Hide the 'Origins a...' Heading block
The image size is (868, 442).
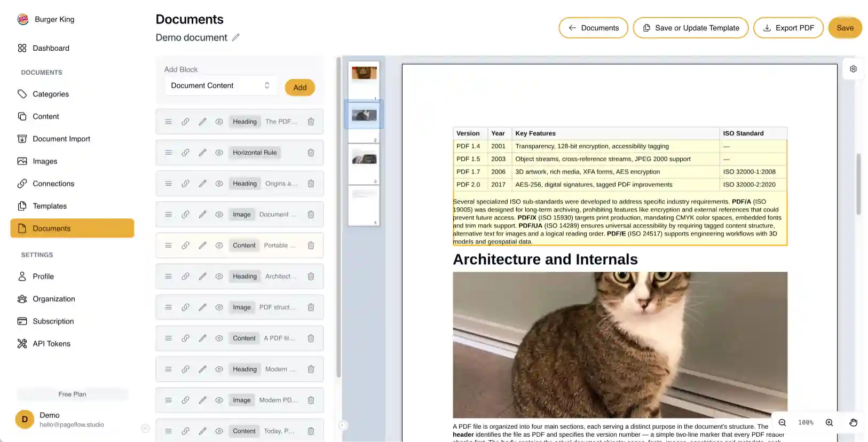tap(219, 184)
